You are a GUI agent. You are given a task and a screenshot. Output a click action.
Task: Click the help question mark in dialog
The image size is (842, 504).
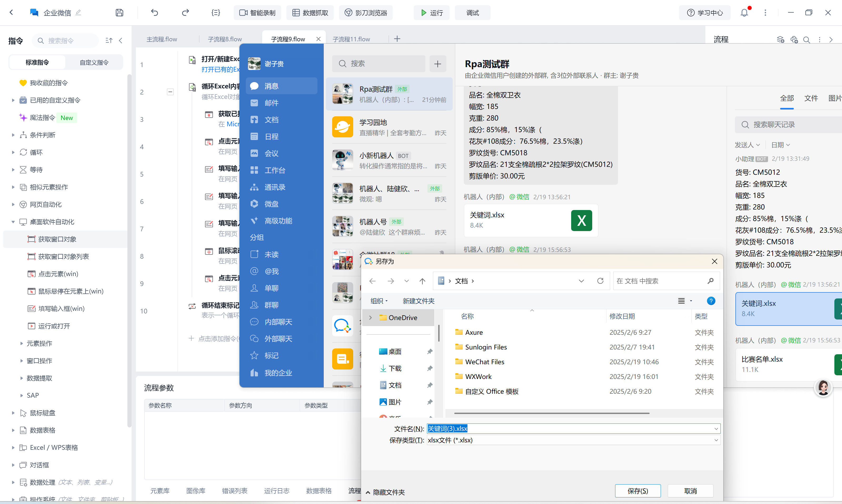point(711,301)
